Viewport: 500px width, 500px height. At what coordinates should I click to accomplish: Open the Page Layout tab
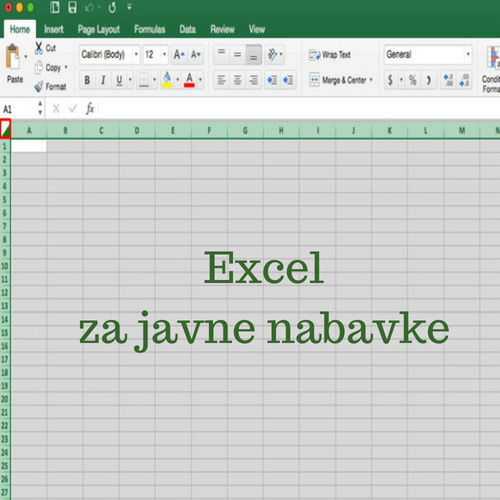click(x=99, y=29)
